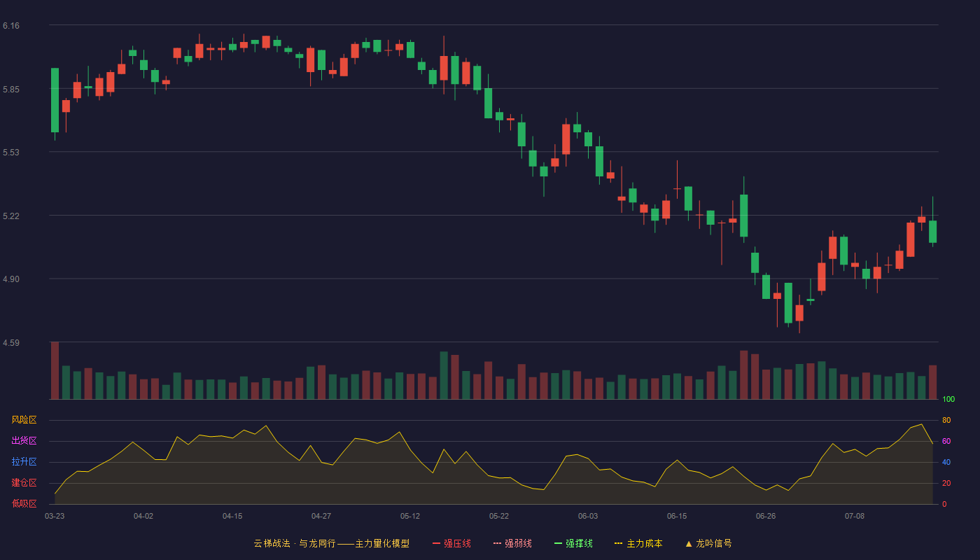Click the 80 indicator axis value
980x560 pixels.
(x=946, y=420)
